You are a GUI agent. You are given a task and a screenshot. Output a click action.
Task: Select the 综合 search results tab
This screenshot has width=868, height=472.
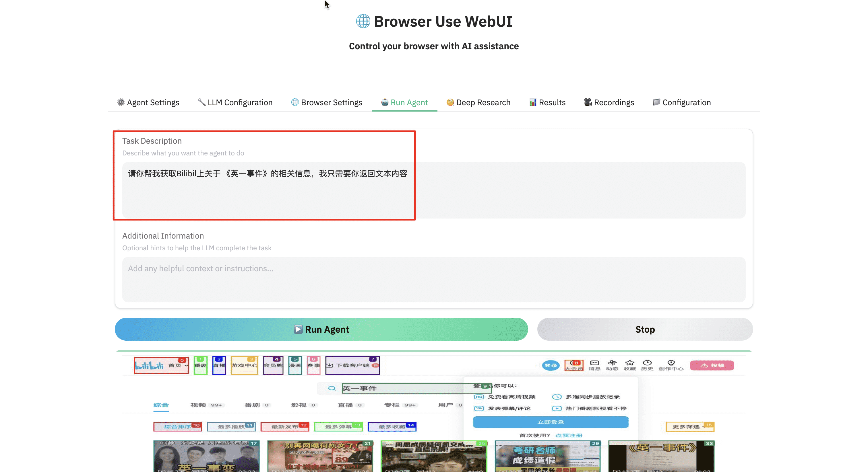pyautogui.click(x=161, y=405)
